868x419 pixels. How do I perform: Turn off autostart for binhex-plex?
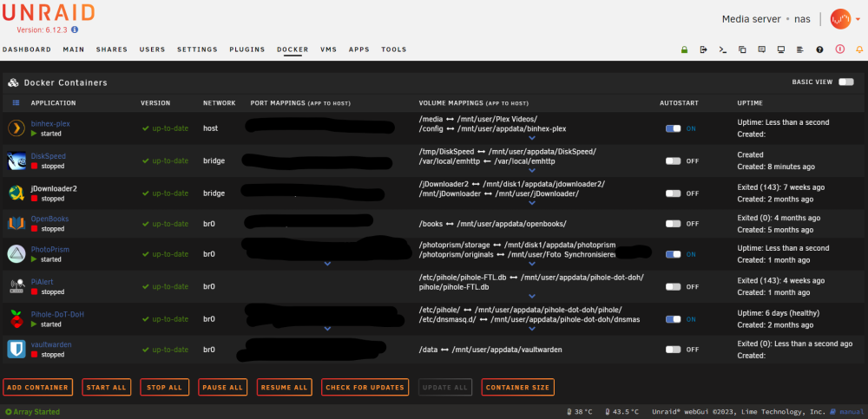point(674,128)
